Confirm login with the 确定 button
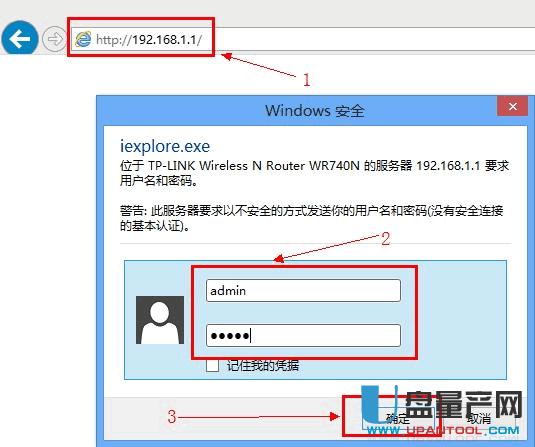 (x=398, y=418)
